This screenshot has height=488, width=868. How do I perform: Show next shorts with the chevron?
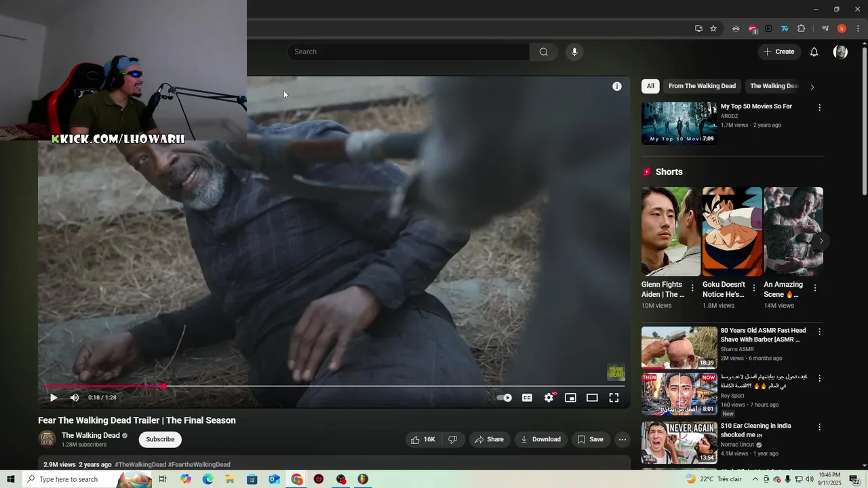(x=821, y=241)
